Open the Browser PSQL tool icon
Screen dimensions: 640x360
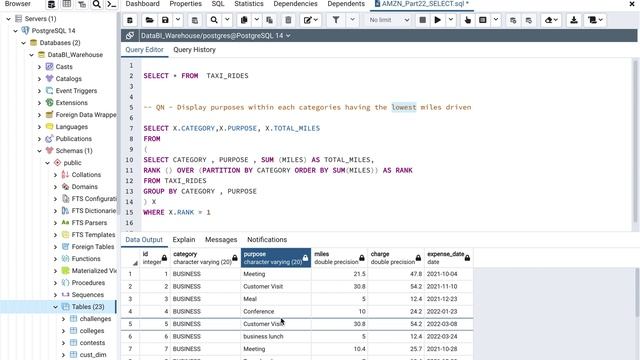tap(111, 4)
